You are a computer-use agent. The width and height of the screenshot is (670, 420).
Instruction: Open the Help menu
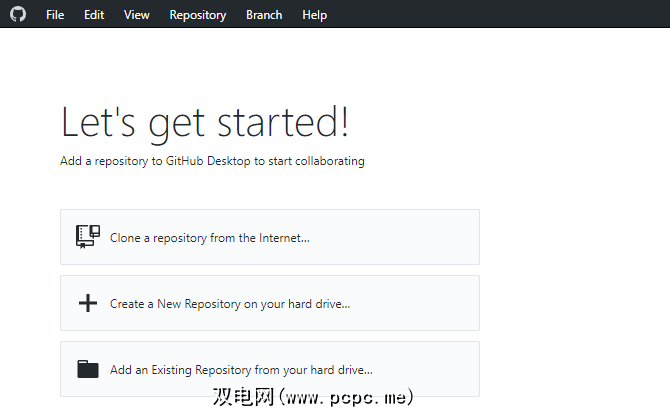click(x=314, y=15)
